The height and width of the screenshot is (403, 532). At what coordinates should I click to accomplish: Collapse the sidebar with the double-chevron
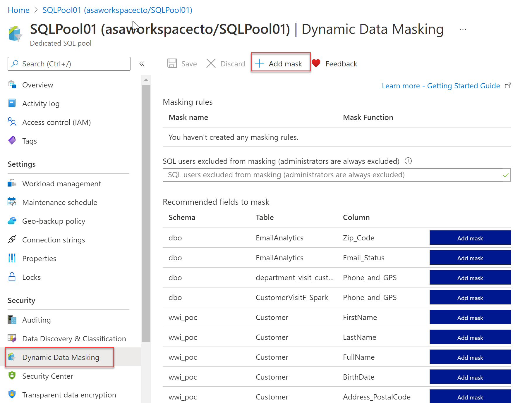click(x=142, y=63)
